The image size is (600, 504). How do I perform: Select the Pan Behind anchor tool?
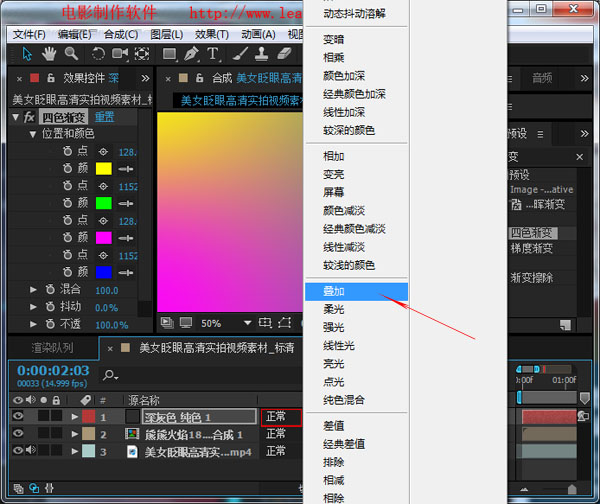[142, 54]
